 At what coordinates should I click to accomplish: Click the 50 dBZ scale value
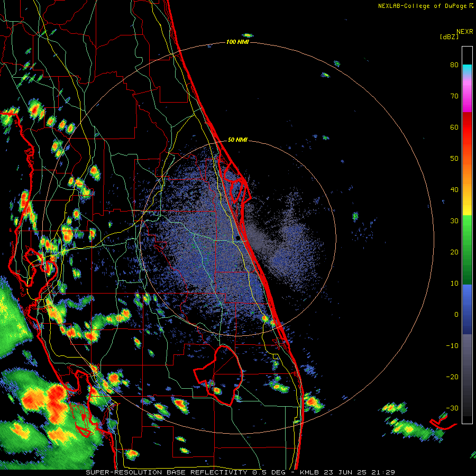(454, 159)
